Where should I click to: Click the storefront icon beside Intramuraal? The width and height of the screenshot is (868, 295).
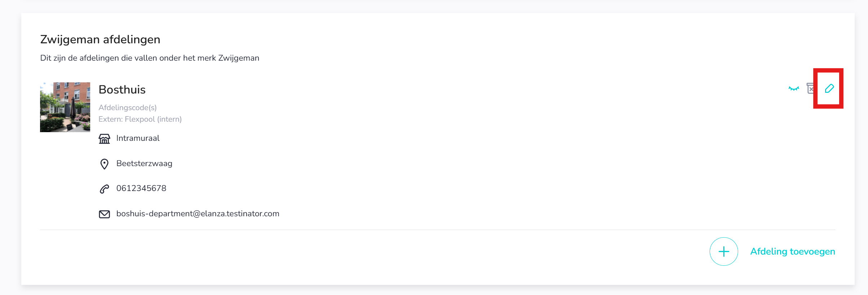pos(104,139)
